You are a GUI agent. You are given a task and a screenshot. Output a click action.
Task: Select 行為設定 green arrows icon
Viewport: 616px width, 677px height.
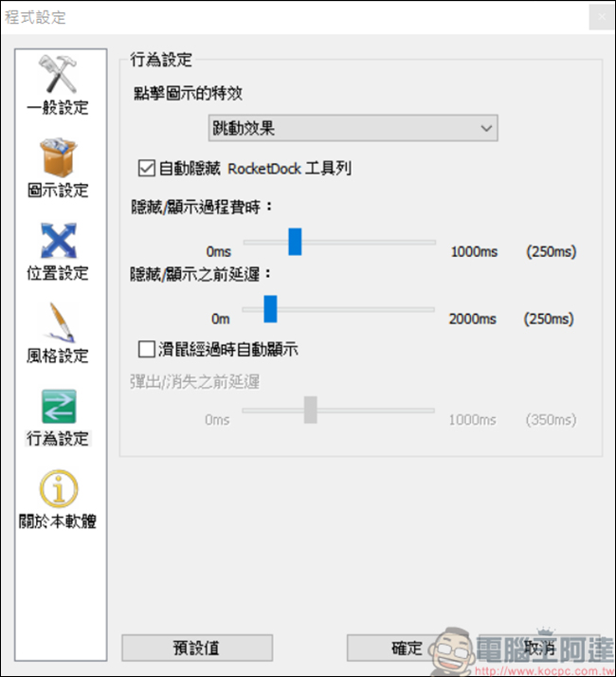pos(59,406)
